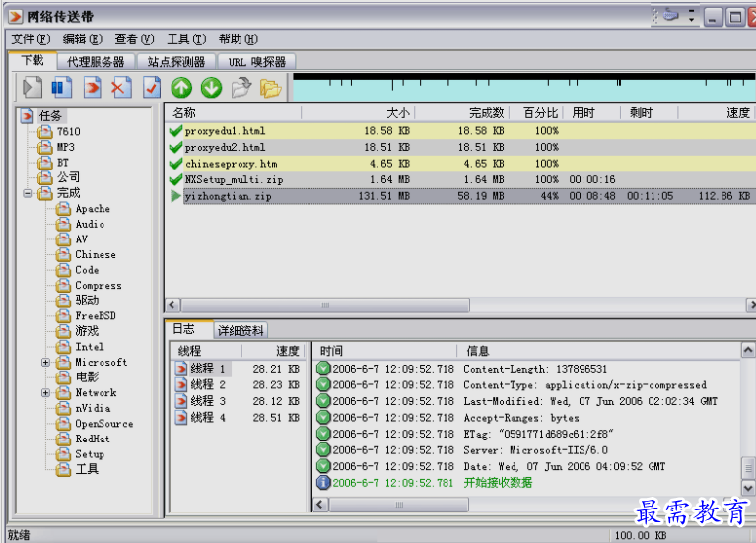Image resolution: width=756 pixels, height=543 pixels.
Task: Click the log panel scroll down arrow
Action: pyautogui.click(x=748, y=488)
